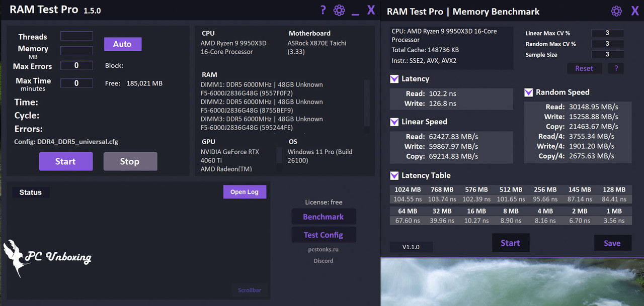Toggle the Linear Speed checkbox
Viewport: 644px width, 306px height.
click(x=394, y=122)
